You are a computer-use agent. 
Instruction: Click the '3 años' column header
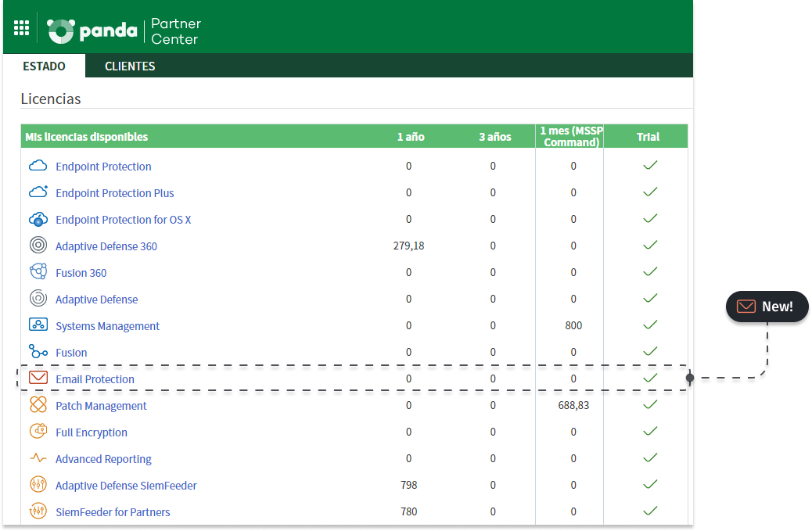click(x=494, y=137)
